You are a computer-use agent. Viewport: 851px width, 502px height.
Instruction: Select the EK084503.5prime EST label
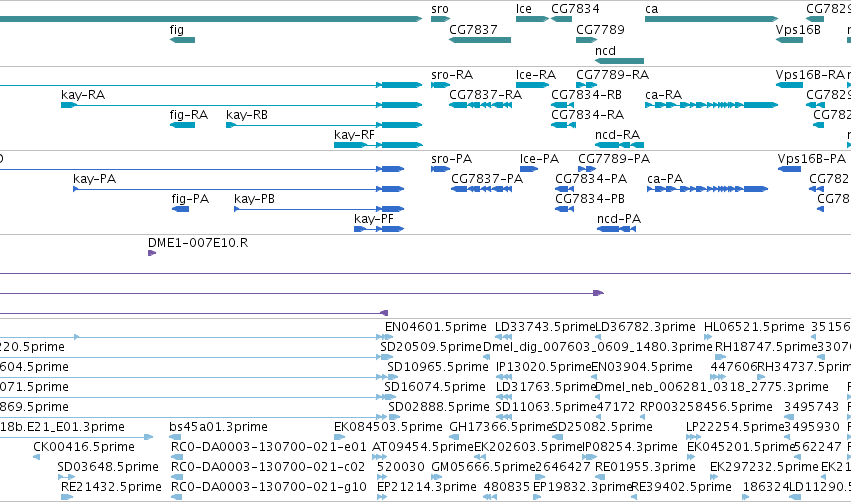[388, 428]
